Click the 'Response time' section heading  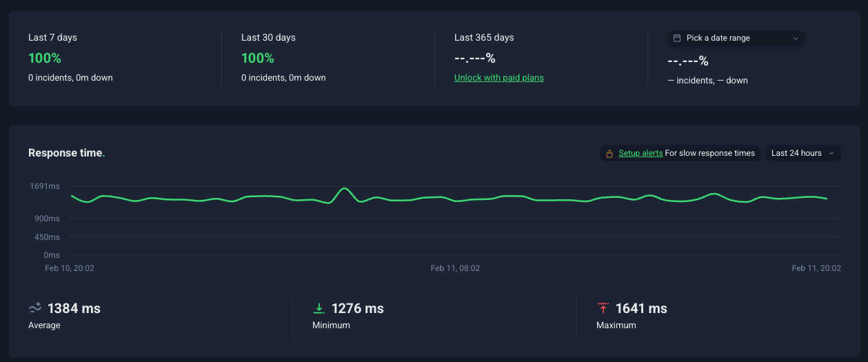(65, 153)
